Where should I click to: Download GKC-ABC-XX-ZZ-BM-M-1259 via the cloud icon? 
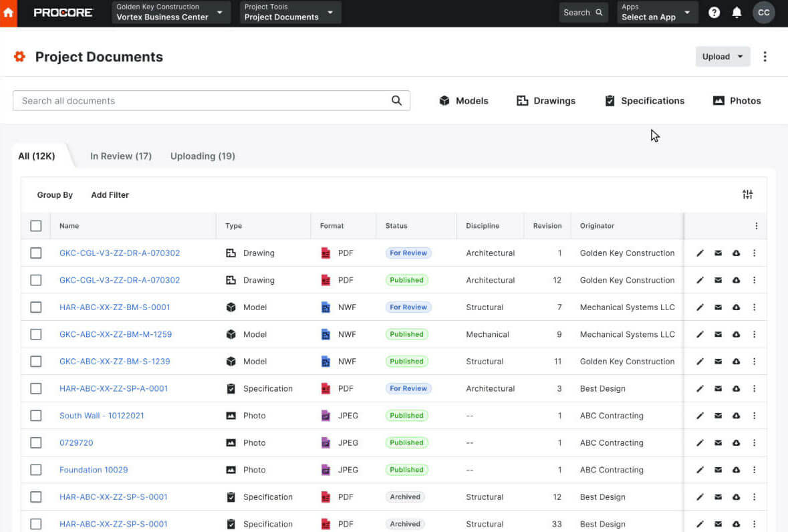click(736, 334)
